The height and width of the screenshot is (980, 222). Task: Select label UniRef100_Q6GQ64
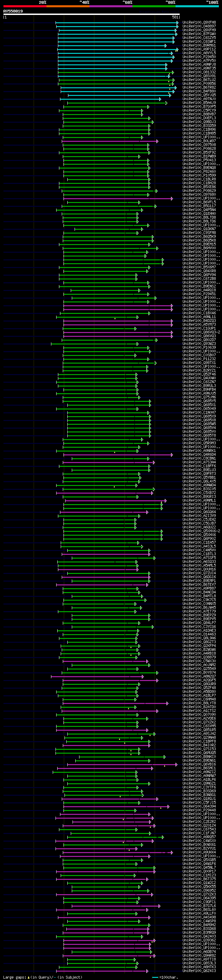point(199,512)
